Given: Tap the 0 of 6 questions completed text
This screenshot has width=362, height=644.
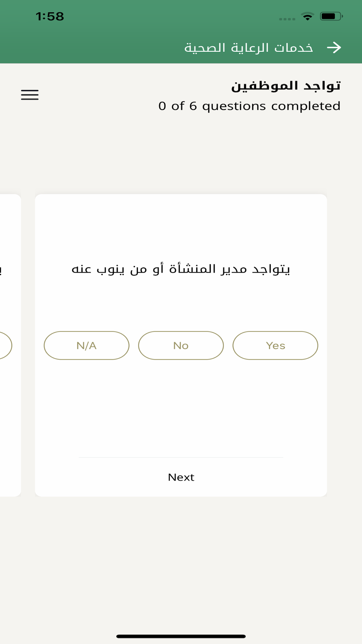Looking at the screenshot, I should [x=249, y=106].
